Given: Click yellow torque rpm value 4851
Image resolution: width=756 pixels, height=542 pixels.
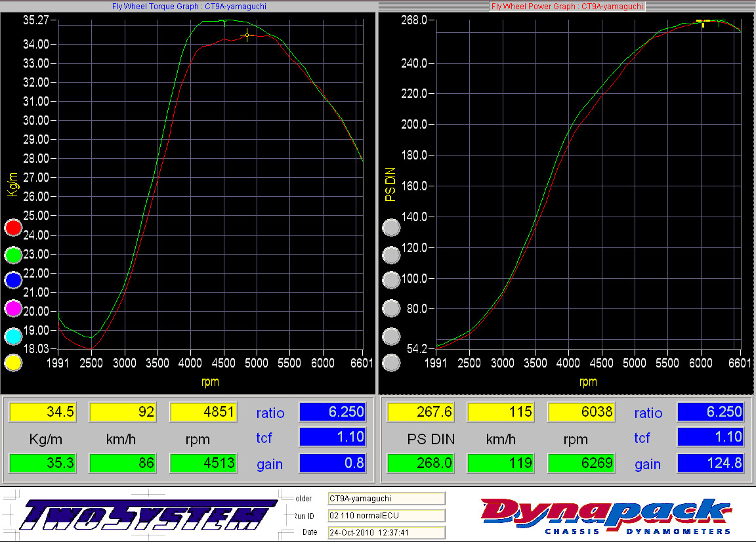Looking at the screenshot, I should point(203,412).
